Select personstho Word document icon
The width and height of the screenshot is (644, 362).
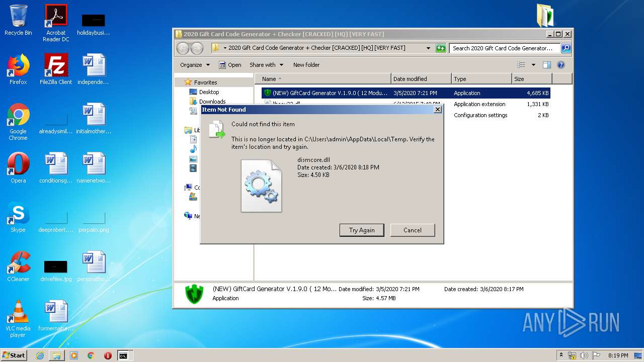tap(94, 266)
